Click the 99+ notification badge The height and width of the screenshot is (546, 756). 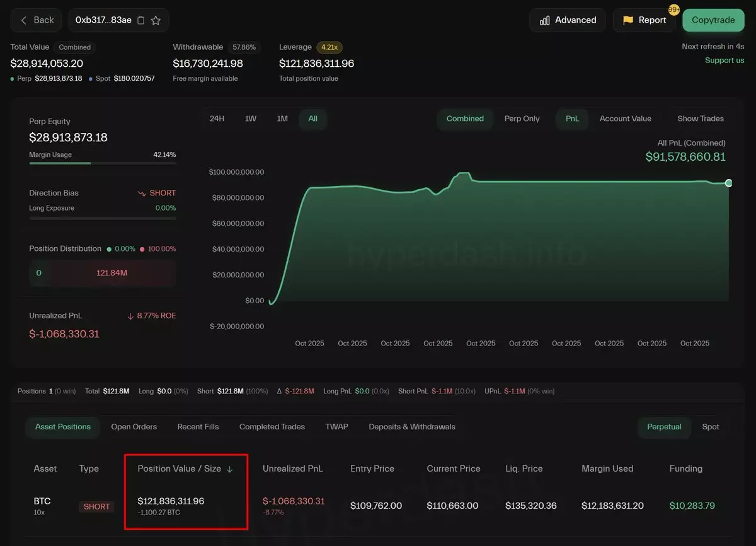[x=673, y=10]
